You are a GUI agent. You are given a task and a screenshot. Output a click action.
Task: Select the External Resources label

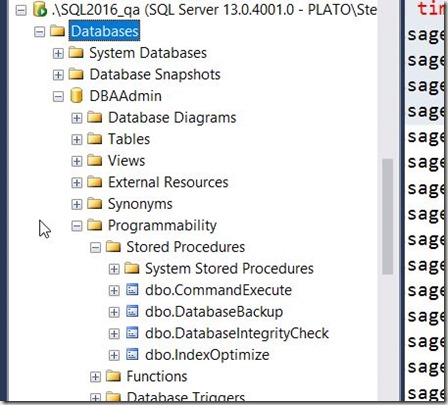point(168,182)
